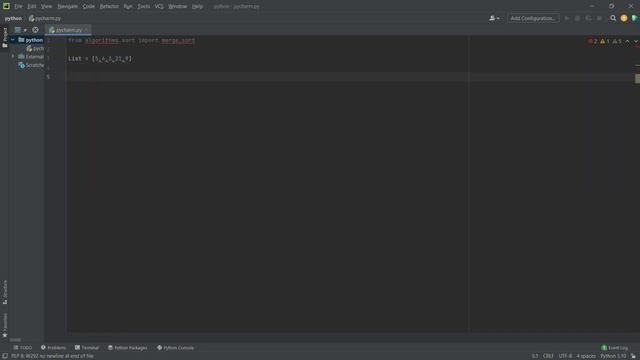Click tool windows quick access icon bottom-left
The height and width of the screenshot is (360, 640).
(5, 356)
